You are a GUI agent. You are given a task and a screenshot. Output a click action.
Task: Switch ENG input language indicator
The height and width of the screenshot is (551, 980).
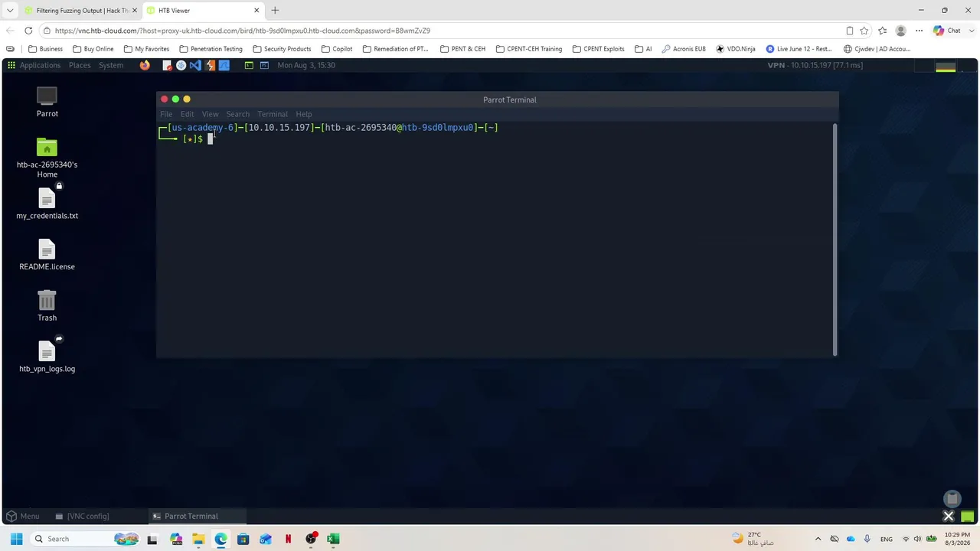click(x=887, y=539)
